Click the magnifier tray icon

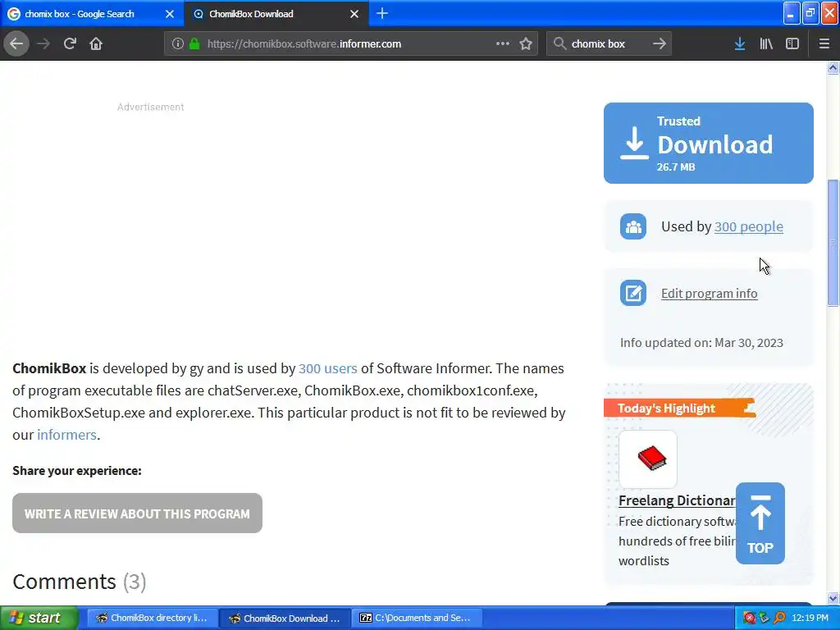pyautogui.click(x=779, y=618)
